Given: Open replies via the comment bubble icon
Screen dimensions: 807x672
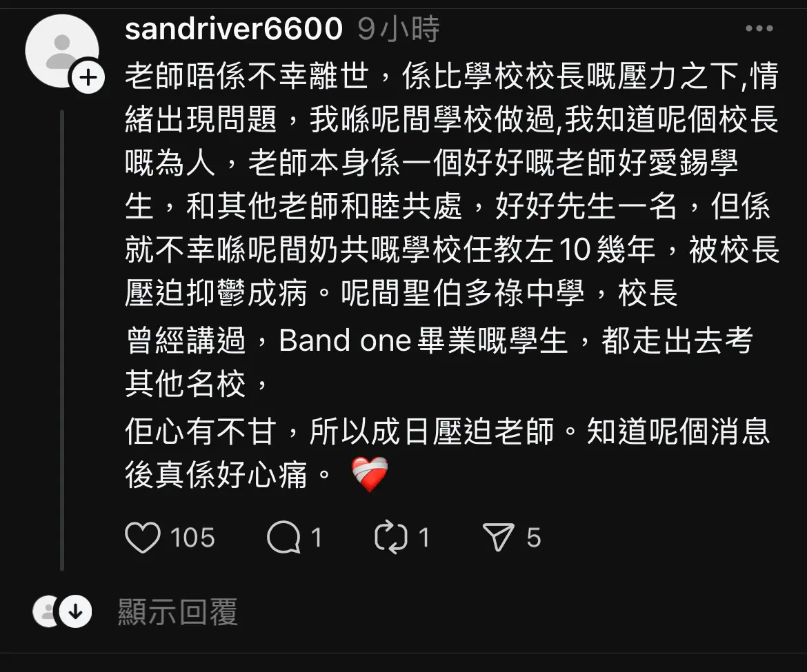Looking at the screenshot, I should point(283,538).
